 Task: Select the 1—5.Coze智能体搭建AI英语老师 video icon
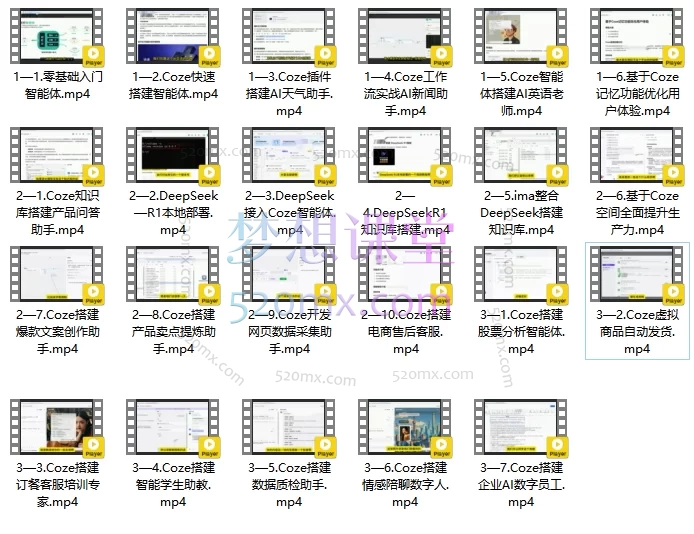[x=521, y=39]
